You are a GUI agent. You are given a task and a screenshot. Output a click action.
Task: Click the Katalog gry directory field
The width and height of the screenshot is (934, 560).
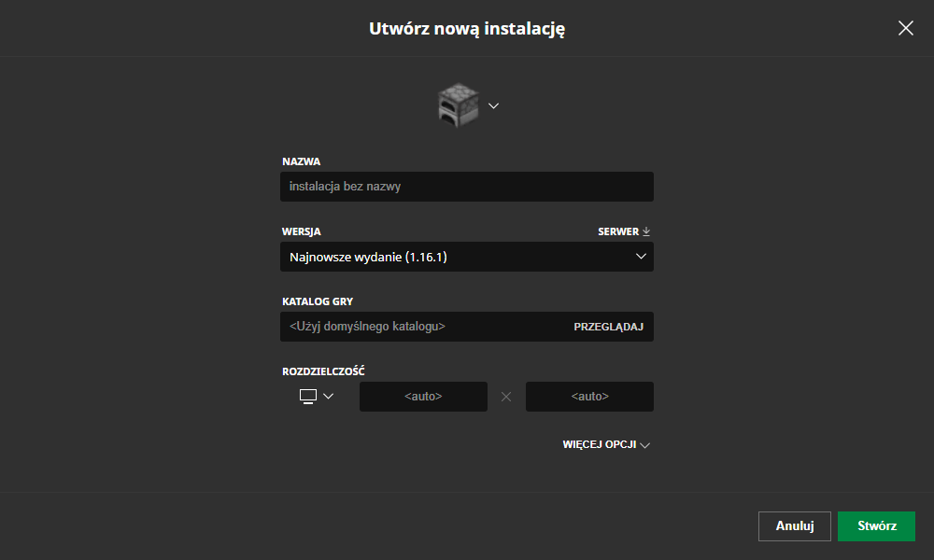[420, 327]
